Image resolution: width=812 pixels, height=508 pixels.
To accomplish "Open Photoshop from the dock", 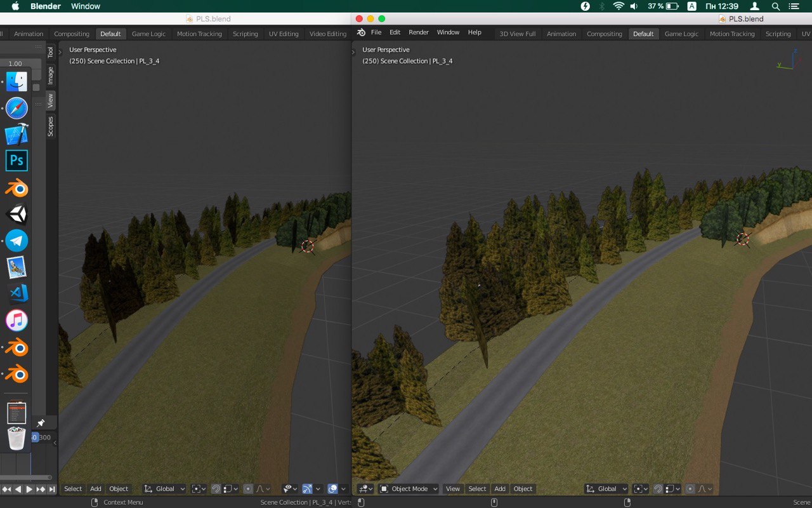I will [16, 161].
